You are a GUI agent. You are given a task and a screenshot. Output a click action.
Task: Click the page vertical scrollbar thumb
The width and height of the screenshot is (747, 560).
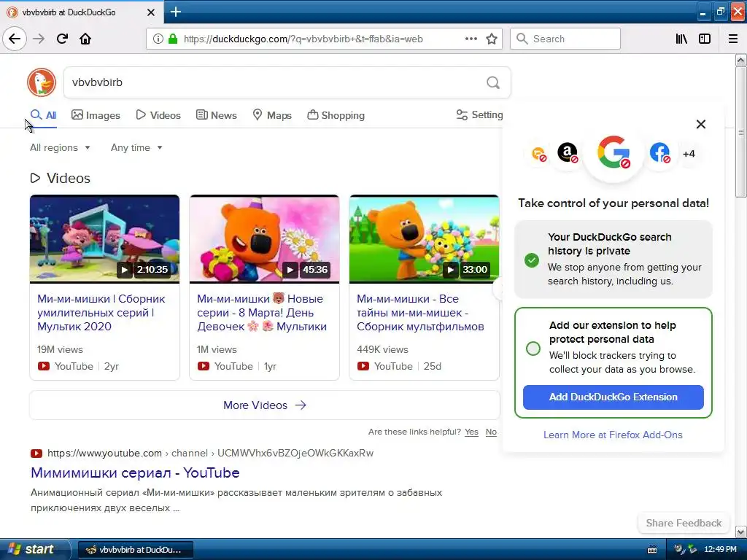point(740,132)
